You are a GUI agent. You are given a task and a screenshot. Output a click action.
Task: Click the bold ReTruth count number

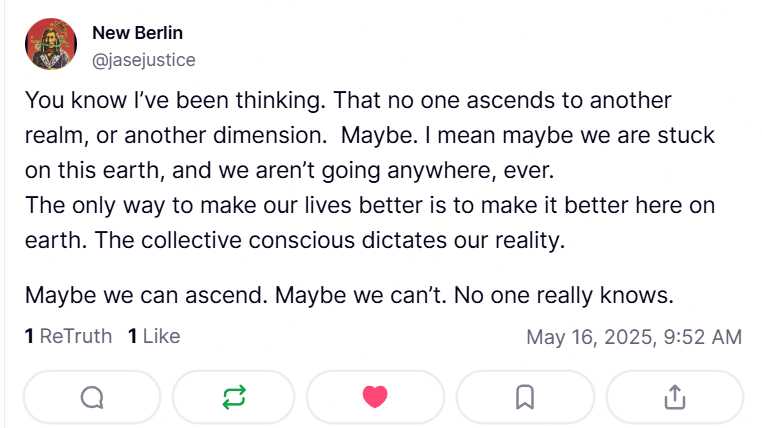[30, 336]
